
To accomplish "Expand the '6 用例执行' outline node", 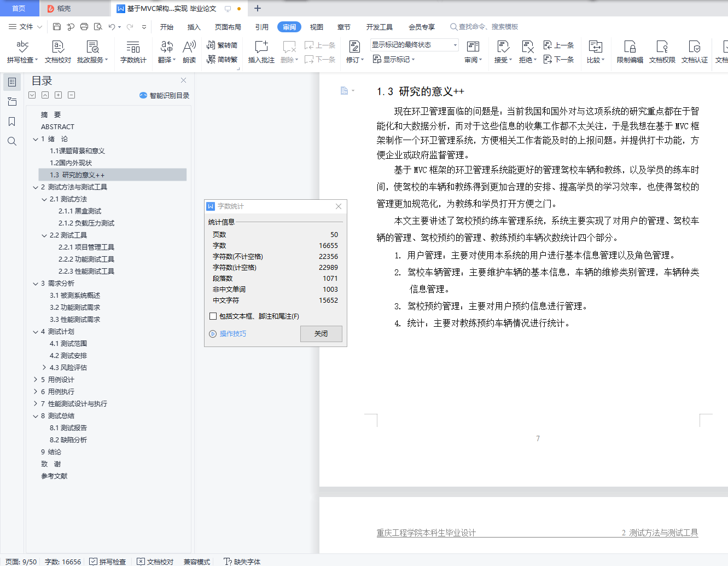I will [x=36, y=392].
